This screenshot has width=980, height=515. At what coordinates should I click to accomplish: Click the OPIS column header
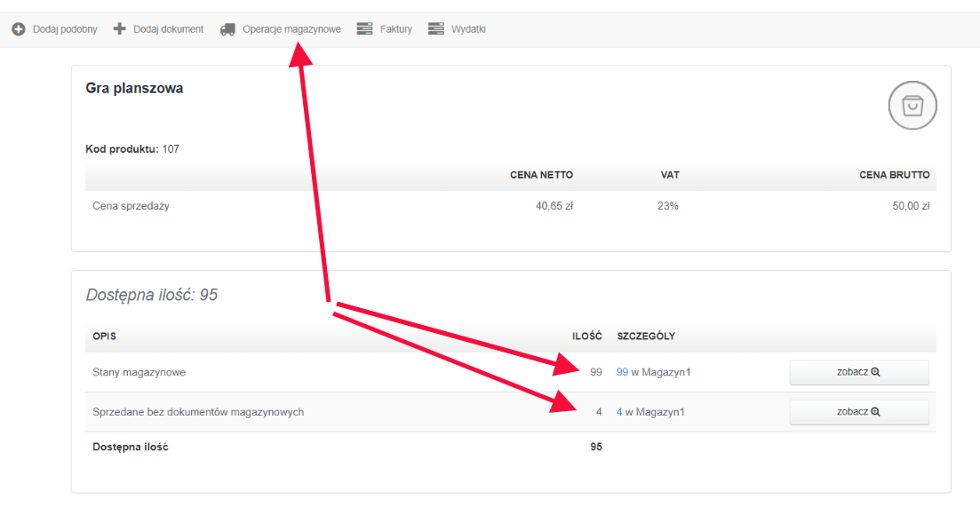[104, 336]
